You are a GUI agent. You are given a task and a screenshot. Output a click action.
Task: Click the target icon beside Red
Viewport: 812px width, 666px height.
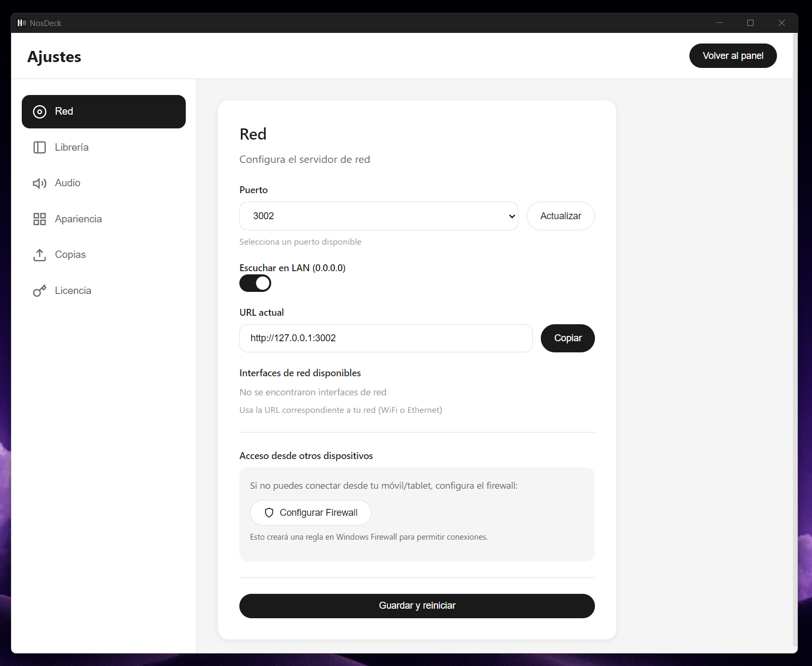tap(40, 111)
